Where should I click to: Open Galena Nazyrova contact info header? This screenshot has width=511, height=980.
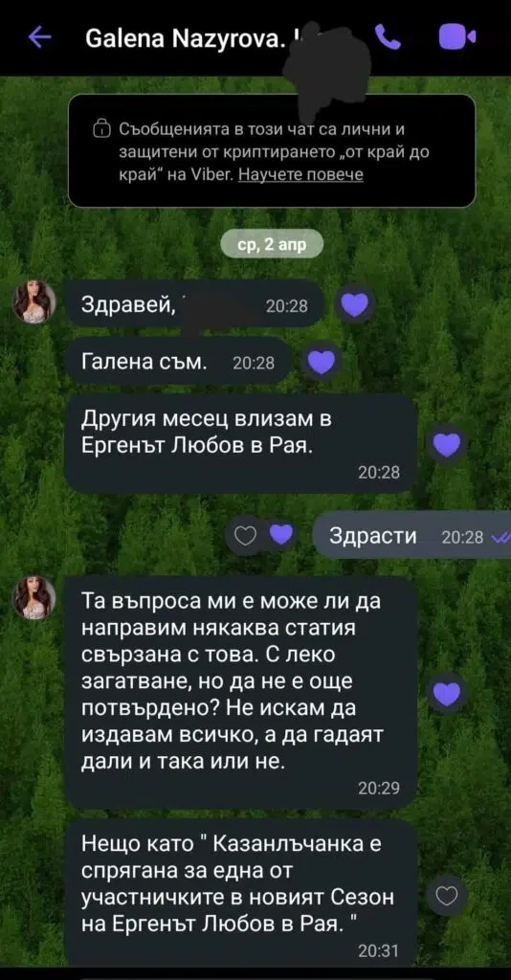[x=186, y=39]
